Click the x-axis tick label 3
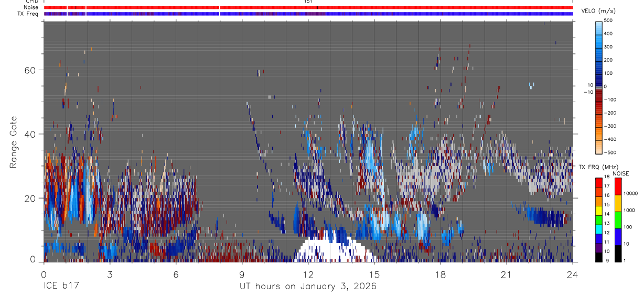Viewport: 644px width, 297px height. pyautogui.click(x=110, y=274)
